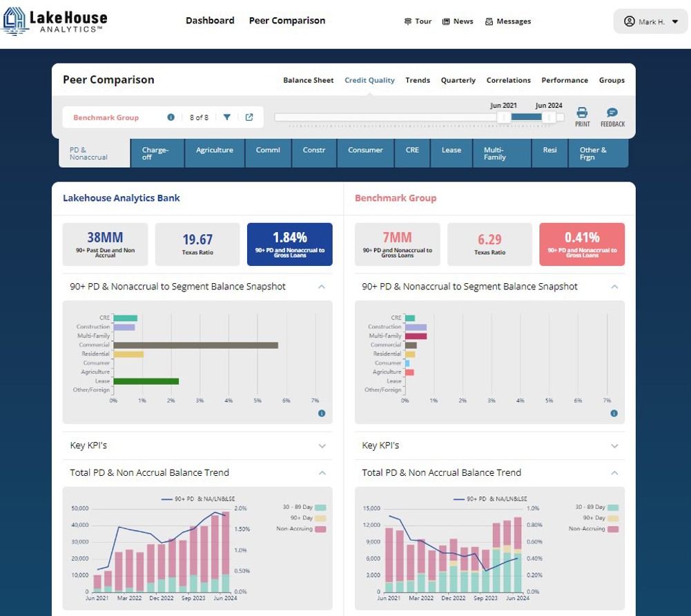This screenshot has height=616, width=691.
Task: Collapse Lakehouse Bank Balance Trend section
Action: coord(322,472)
